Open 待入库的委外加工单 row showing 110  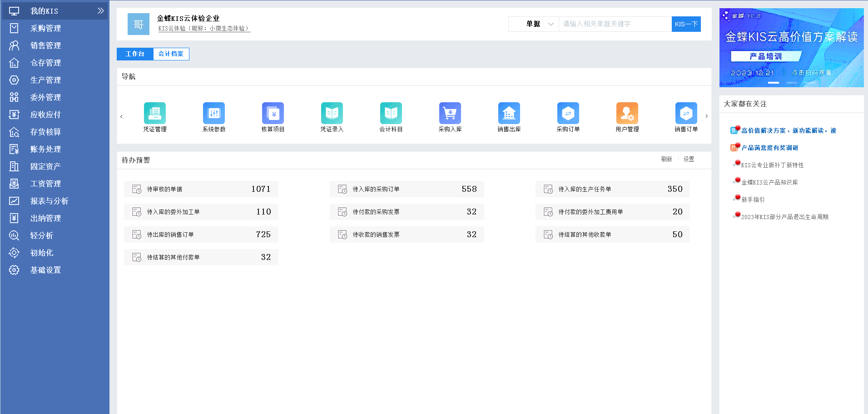201,212
